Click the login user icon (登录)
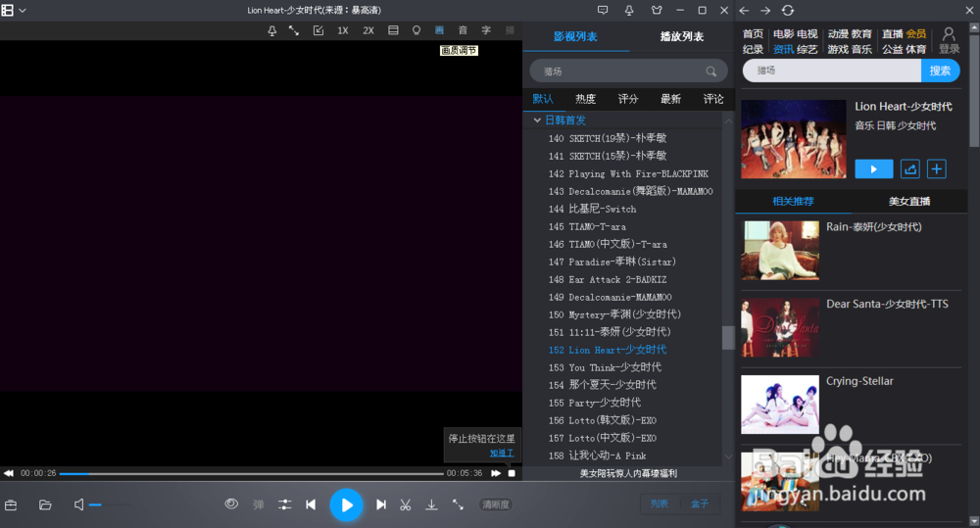Screen dimensions: 980x528 pyautogui.click(x=949, y=40)
